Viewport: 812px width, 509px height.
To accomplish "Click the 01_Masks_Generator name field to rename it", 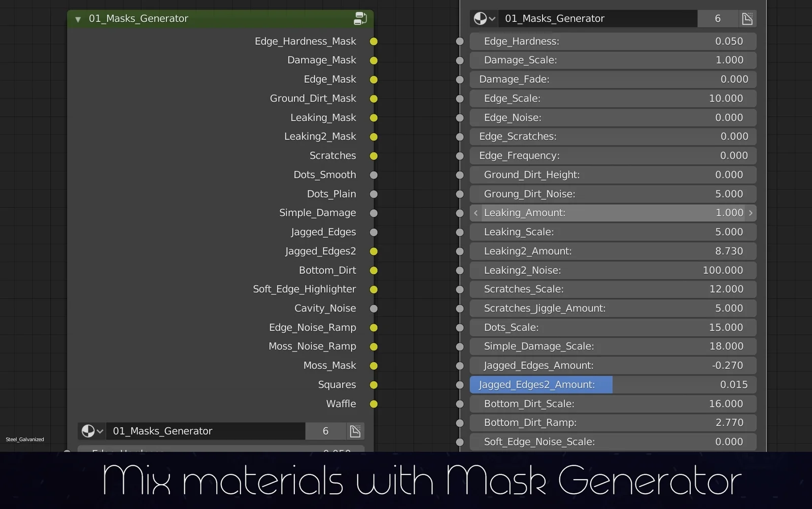I will coord(599,18).
